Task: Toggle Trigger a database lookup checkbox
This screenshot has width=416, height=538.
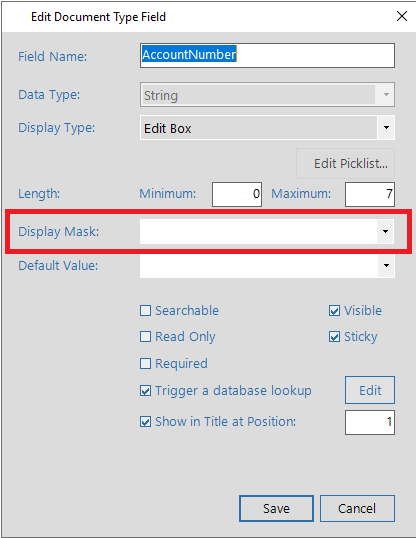Action: pos(146,390)
